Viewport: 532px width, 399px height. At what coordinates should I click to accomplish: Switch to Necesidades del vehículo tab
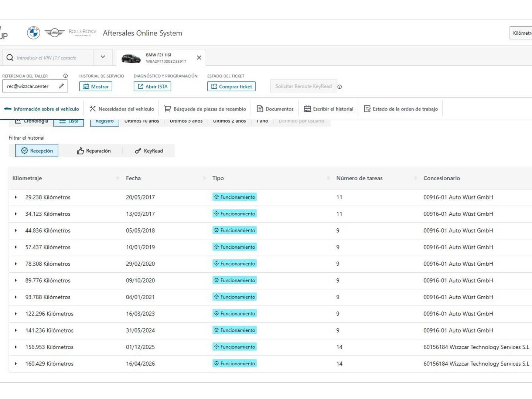pos(122,109)
